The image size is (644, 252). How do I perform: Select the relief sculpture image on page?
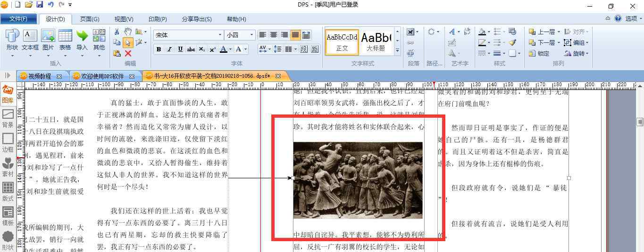[358, 180]
